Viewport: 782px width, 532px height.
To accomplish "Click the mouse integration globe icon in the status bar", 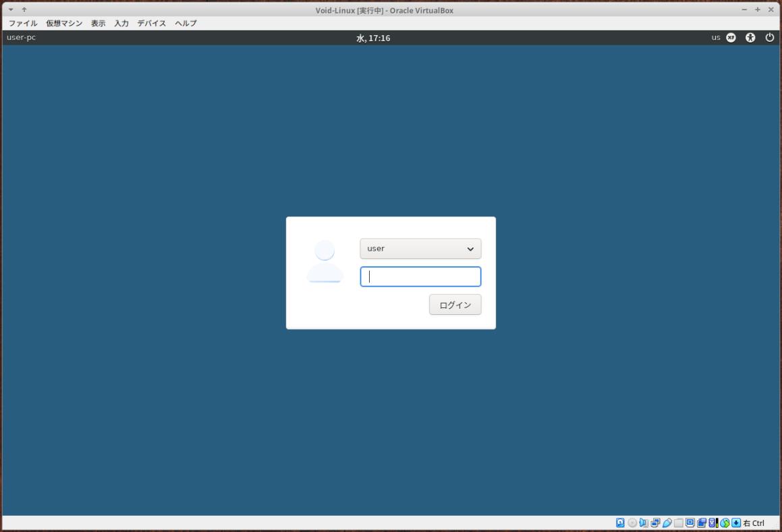I will click(725, 523).
